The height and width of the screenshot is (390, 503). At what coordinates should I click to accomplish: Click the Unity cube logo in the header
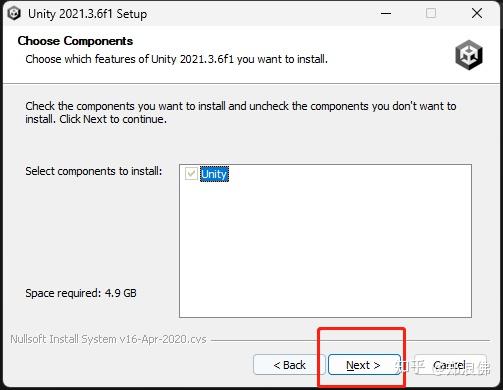point(469,54)
